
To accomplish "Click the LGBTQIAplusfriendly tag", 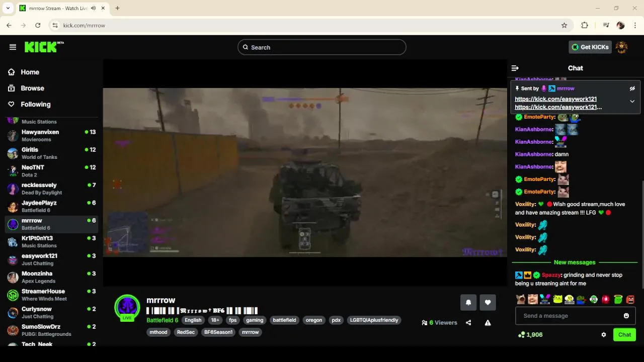I will click(x=374, y=320).
